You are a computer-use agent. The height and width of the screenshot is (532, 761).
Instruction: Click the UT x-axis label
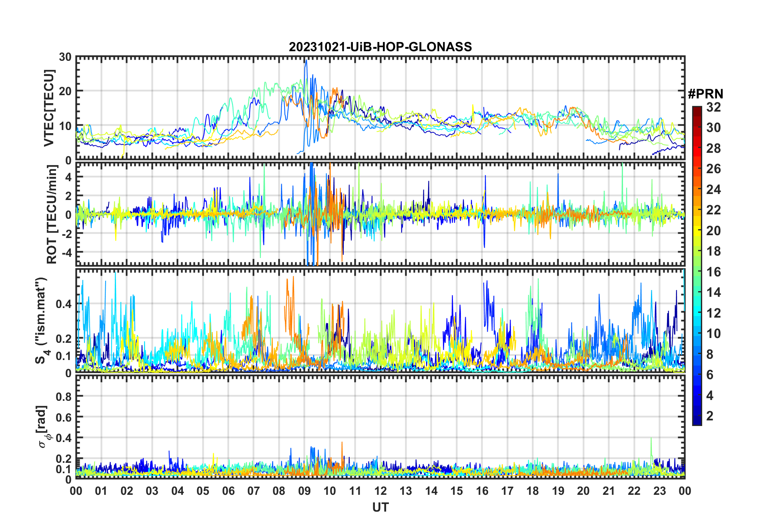(x=380, y=507)
